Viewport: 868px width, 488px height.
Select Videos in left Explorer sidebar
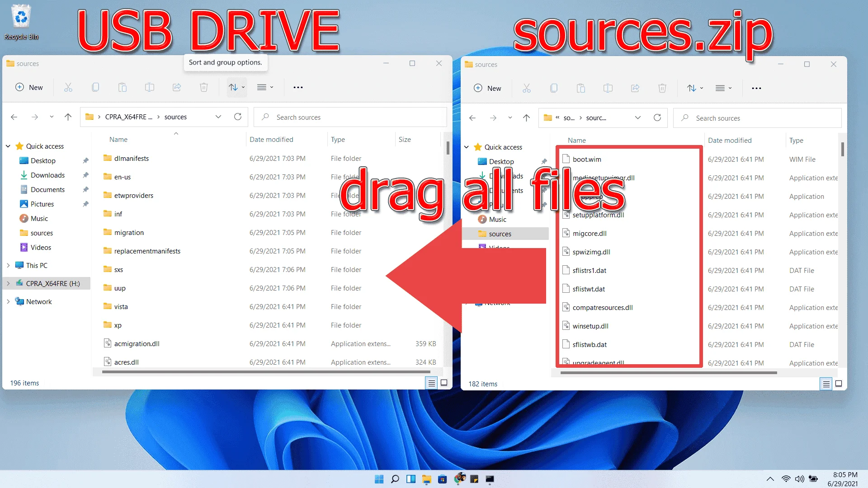41,248
